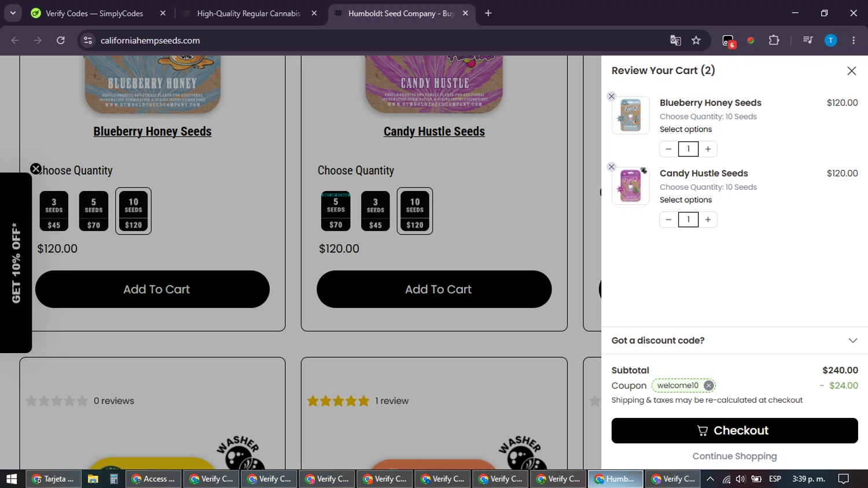Viewport: 868px width, 488px height.
Task: Open the Windows Start menu
Action: coord(12,479)
